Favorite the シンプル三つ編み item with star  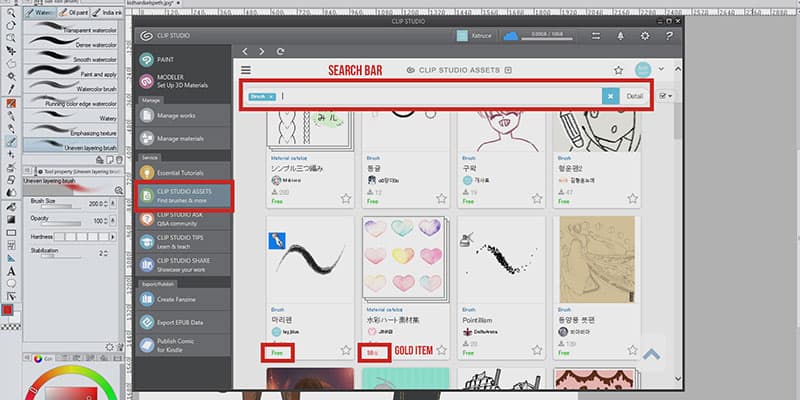click(x=346, y=198)
